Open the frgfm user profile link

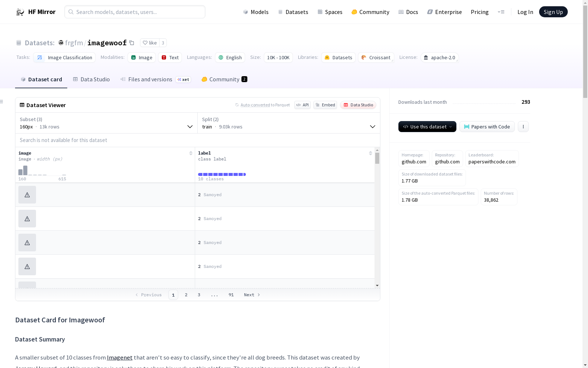(x=74, y=43)
